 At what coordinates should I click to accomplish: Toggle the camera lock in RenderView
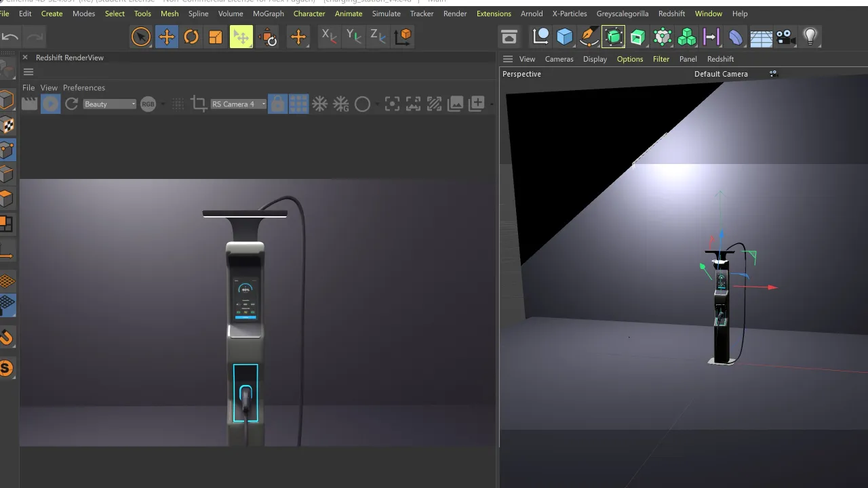pyautogui.click(x=277, y=104)
